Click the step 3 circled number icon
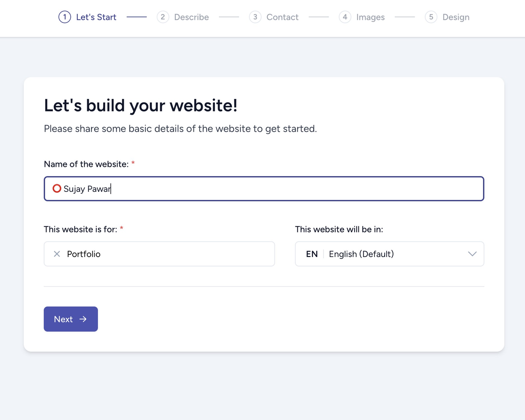Viewport: 525px width, 420px height. pyautogui.click(x=255, y=17)
